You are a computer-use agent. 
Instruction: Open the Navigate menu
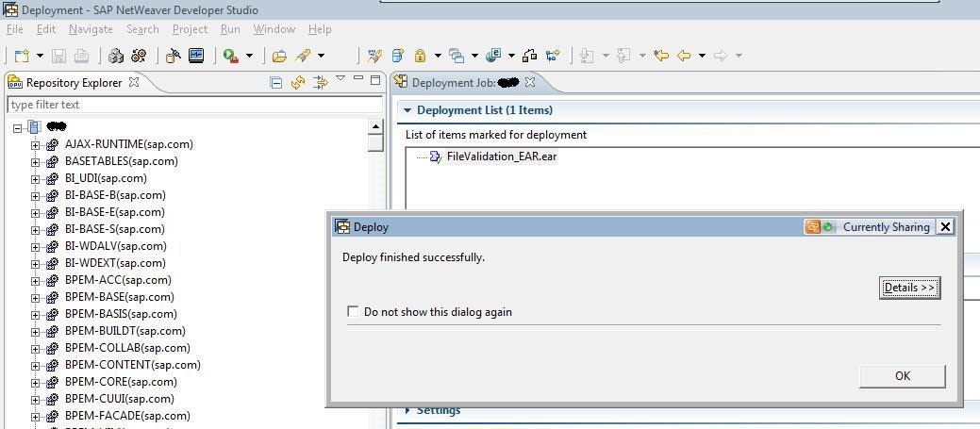point(91,29)
